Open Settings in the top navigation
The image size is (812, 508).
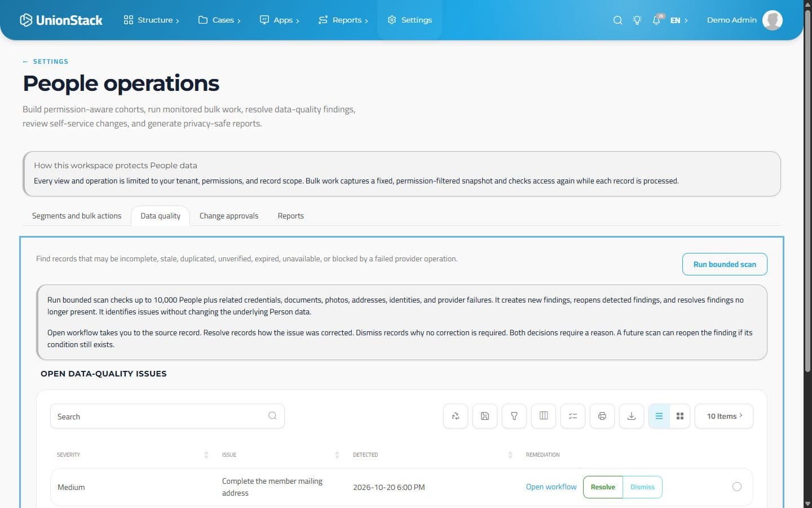coord(409,20)
